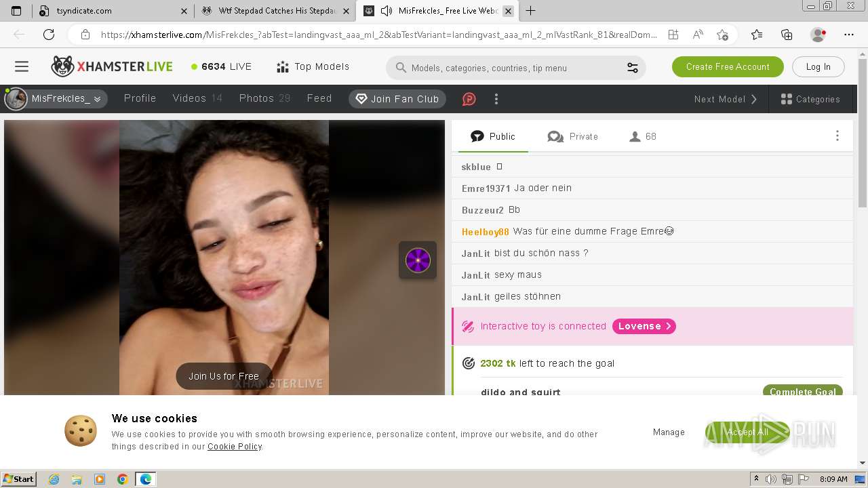Click username Buzzeur2 in chat
This screenshot has width=868, height=488.
point(482,210)
